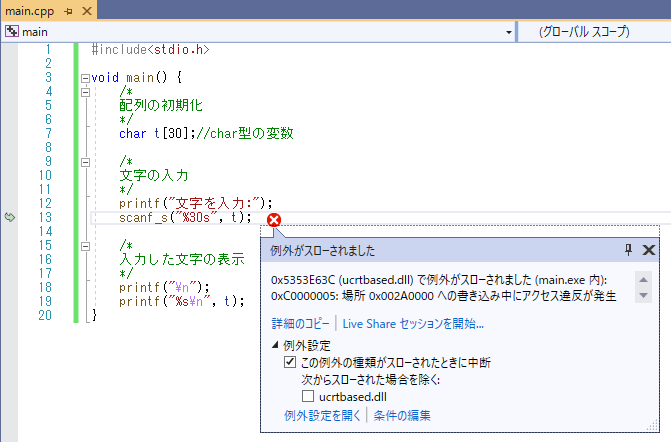This screenshot has height=442, width=671.
Task: Click the main project icon in navigation bar
Action: (12, 32)
